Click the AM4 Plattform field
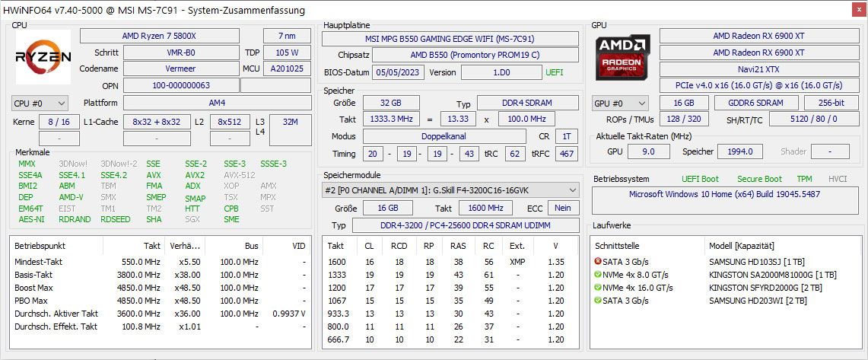The height and width of the screenshot is (360, 868). (x=217, y=103)
